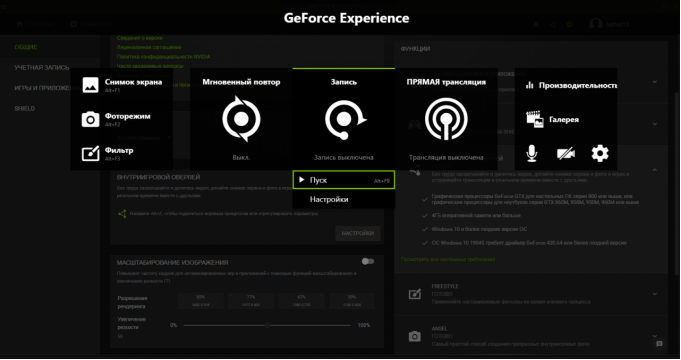Open the Главная tab in background window

[35, 24]
